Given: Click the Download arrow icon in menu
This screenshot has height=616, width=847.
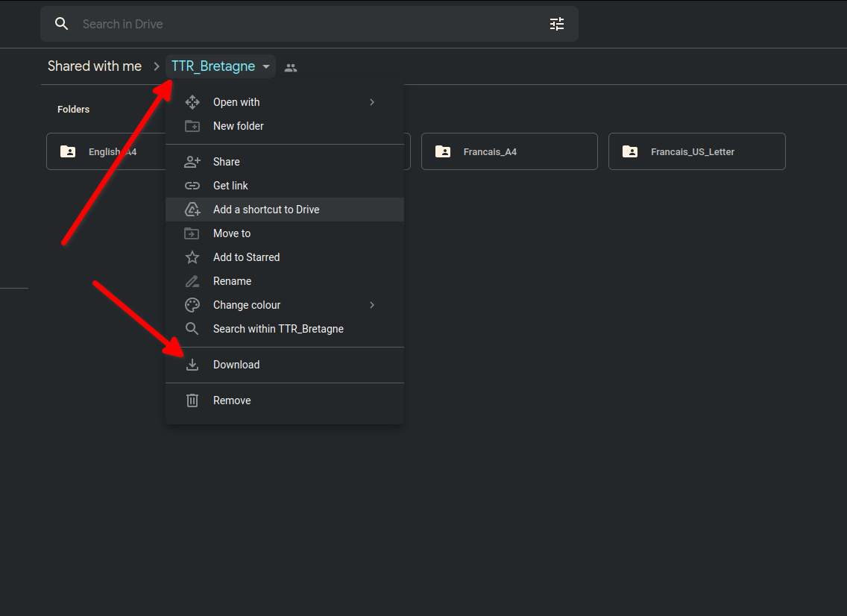Looking at the screenshot, I should pos(192,365).
